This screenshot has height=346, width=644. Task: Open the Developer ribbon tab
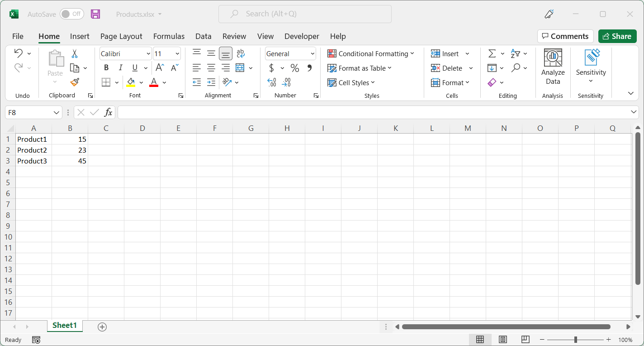(302, 36)
